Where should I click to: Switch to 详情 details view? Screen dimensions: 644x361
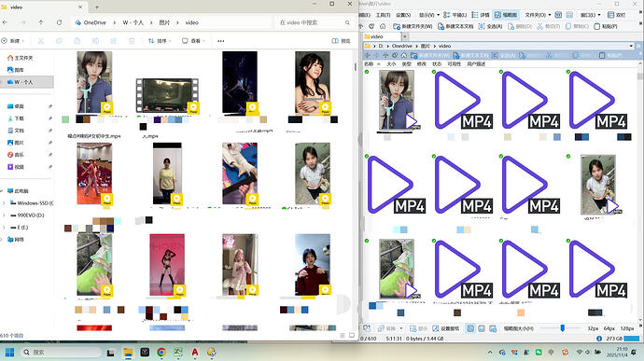coord(481,15)
